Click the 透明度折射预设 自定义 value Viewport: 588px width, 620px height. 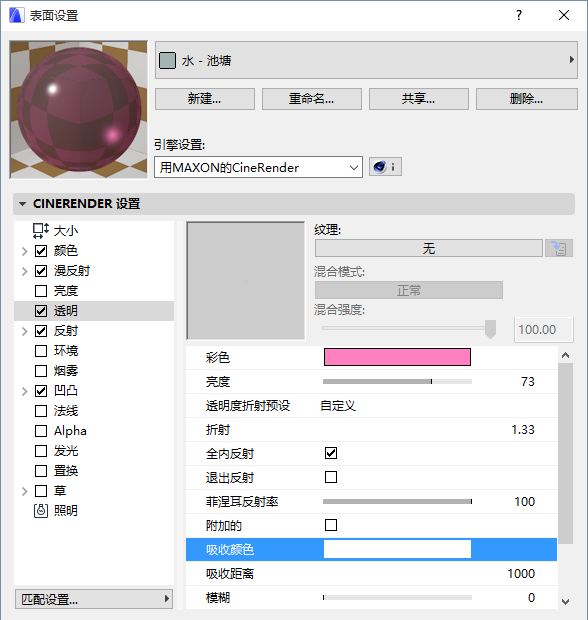click(338, 406)
